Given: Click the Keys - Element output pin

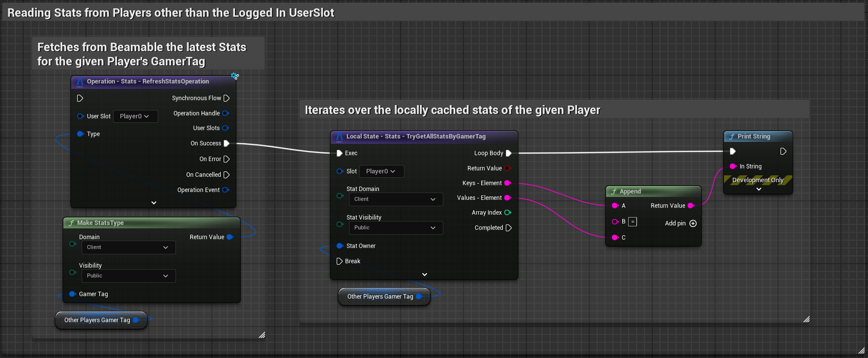Looking at the screenshot, I should click(x=508, y=183).
